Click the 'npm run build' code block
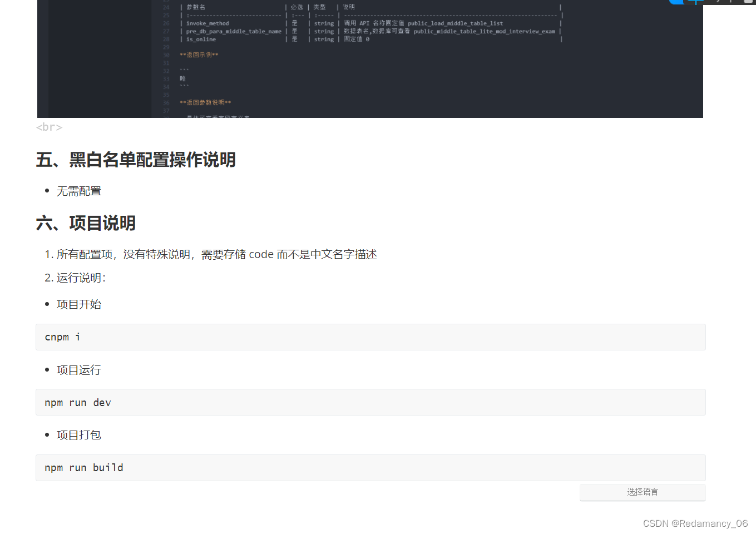Viewport: 756px width, 534px height. point(370,468)
